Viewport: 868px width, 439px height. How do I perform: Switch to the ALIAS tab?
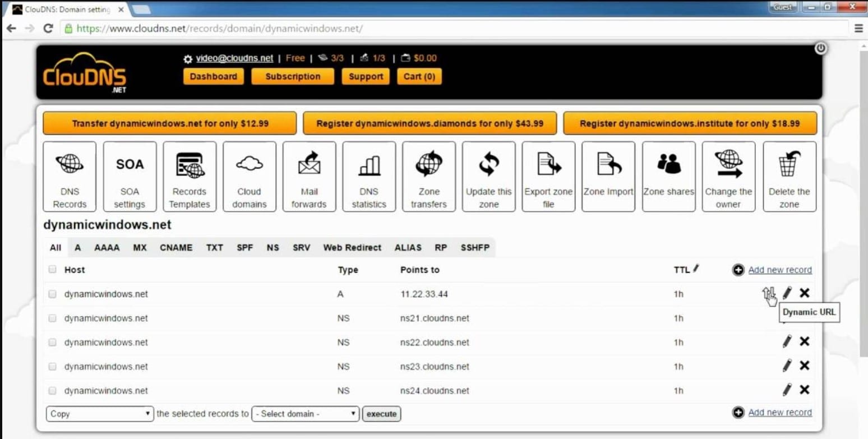tap(408, 247)
